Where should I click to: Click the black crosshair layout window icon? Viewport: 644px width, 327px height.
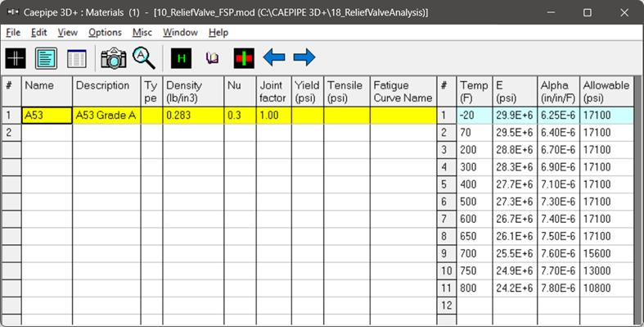coord(16,58)
